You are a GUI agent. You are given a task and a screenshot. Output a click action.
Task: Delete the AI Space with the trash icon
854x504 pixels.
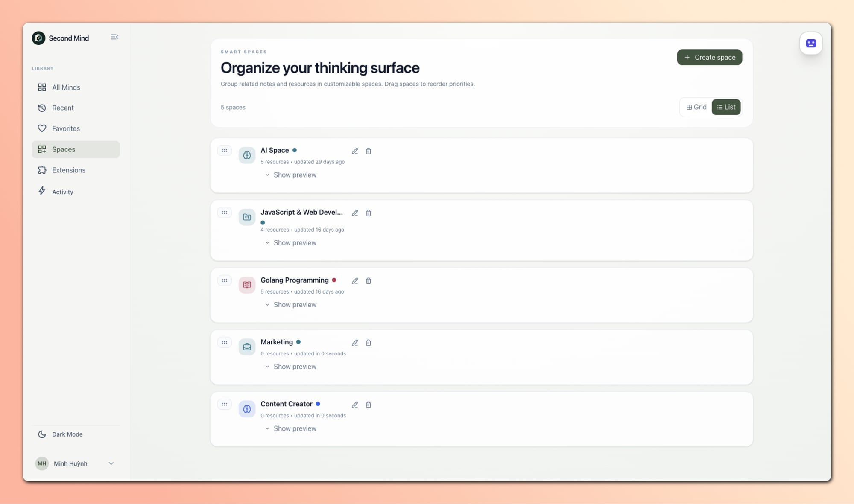[x=369, y=151]
